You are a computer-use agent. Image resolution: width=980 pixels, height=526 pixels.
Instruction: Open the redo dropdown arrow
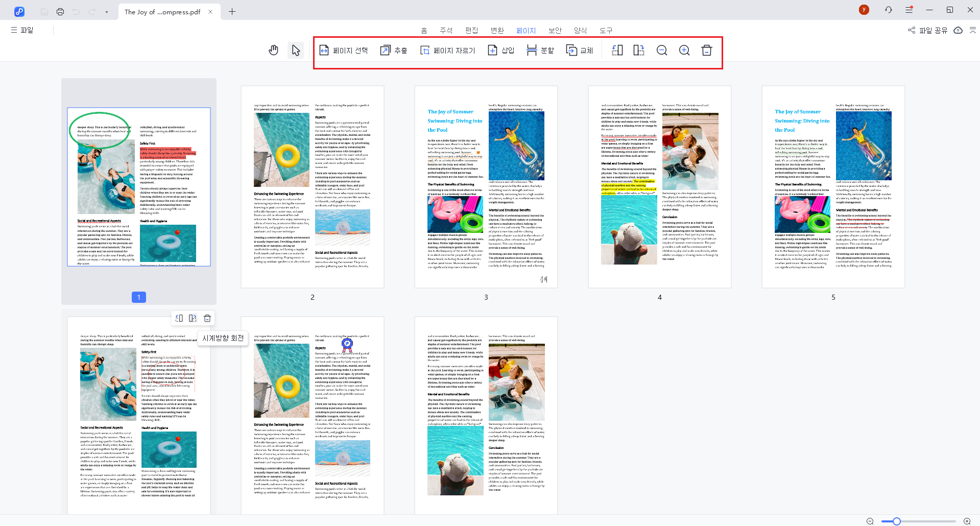tap(106, 11)
